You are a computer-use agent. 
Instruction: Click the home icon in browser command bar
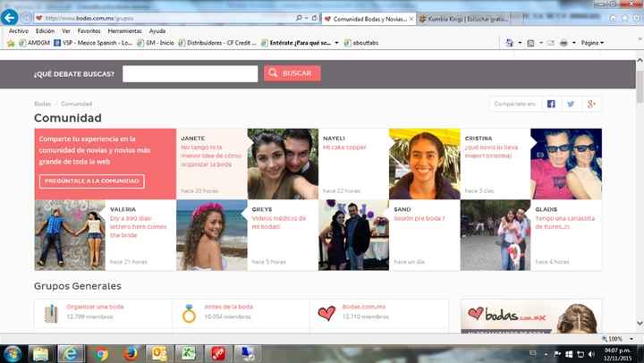613,18
